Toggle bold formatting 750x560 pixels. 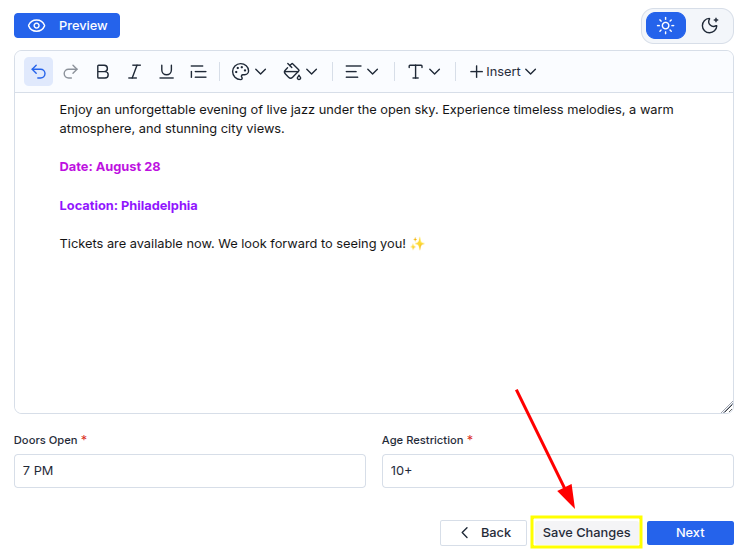(102, 72)
